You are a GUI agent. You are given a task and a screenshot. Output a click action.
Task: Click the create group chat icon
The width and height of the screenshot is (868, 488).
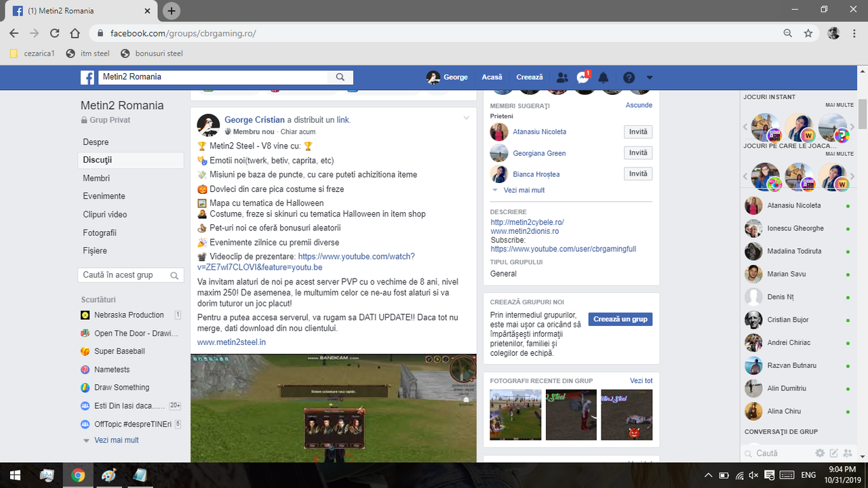pos(848,453)
